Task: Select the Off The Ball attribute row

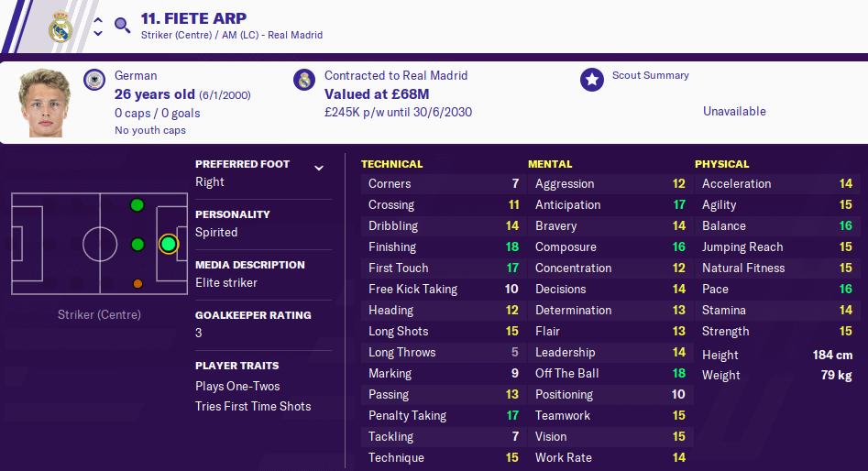Action: point(609,374)
